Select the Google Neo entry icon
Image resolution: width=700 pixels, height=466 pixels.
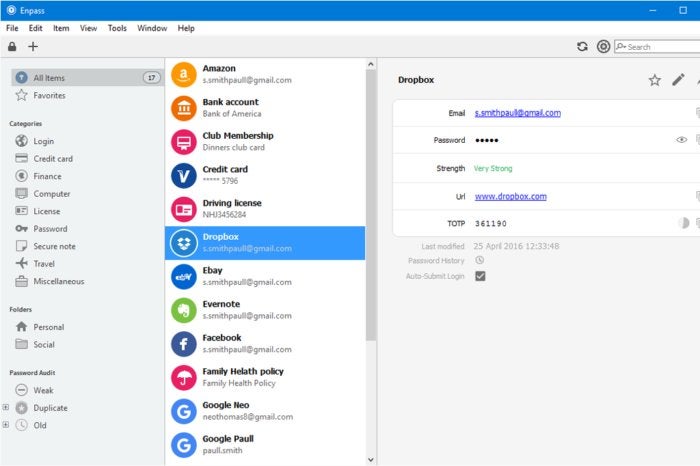183,411
